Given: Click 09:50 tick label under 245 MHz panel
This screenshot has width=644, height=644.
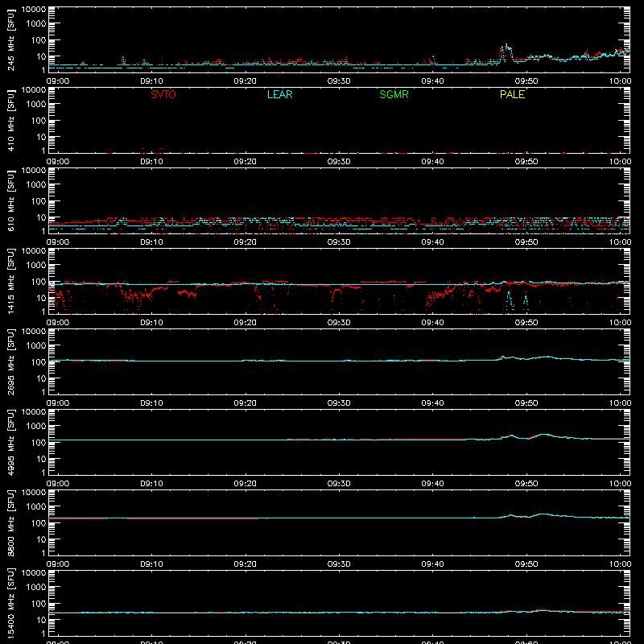Looking at the screenshot, I should (x=526, y=81).
